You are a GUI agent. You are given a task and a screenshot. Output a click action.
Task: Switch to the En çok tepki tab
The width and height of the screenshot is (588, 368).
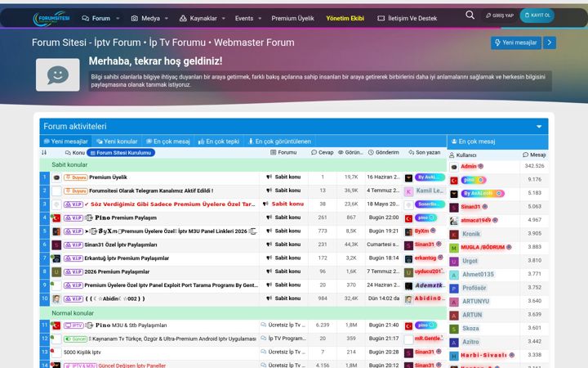pyautogui.click(x=219, y=141)
